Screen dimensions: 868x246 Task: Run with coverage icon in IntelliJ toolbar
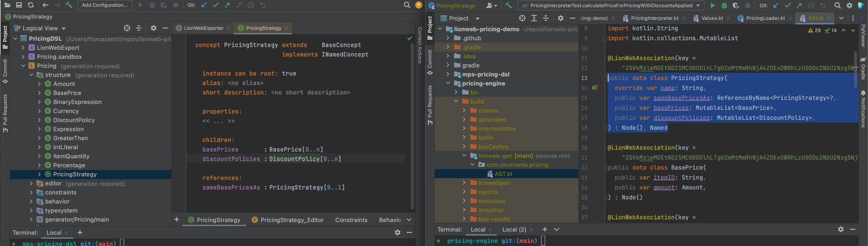(736, 5)
